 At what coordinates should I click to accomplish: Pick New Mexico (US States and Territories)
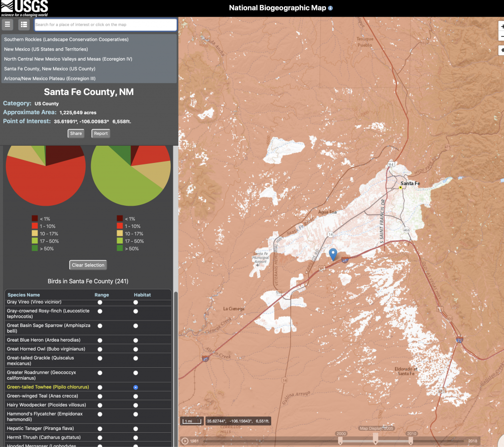pyautogui.click(x=46, y=49)
